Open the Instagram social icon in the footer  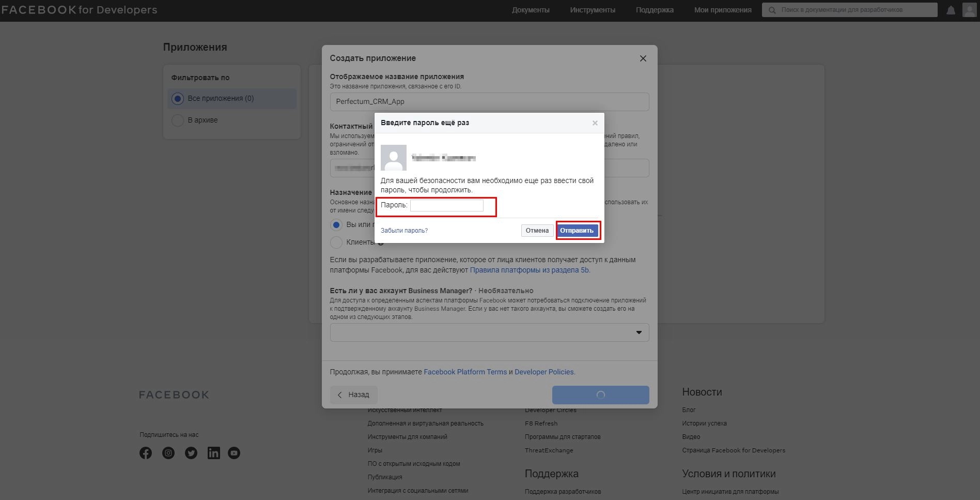pyautogui.click(x=168, y=453)
